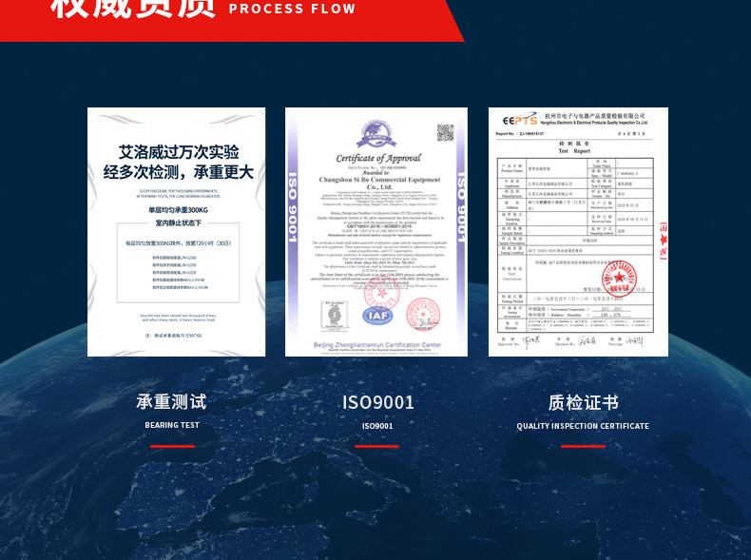Click '经多次检测，承重更大' text line
The image size is (751, 560).
coord(178,172)
